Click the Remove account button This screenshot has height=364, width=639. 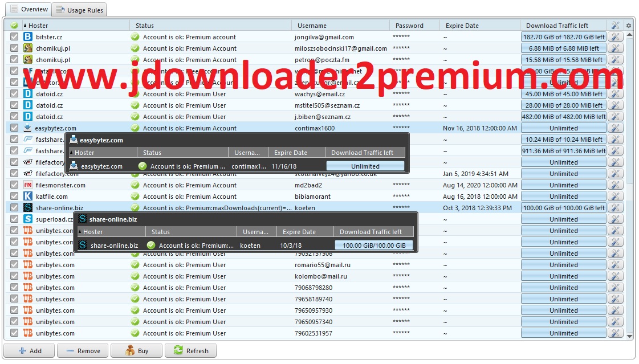pos(83,350)
